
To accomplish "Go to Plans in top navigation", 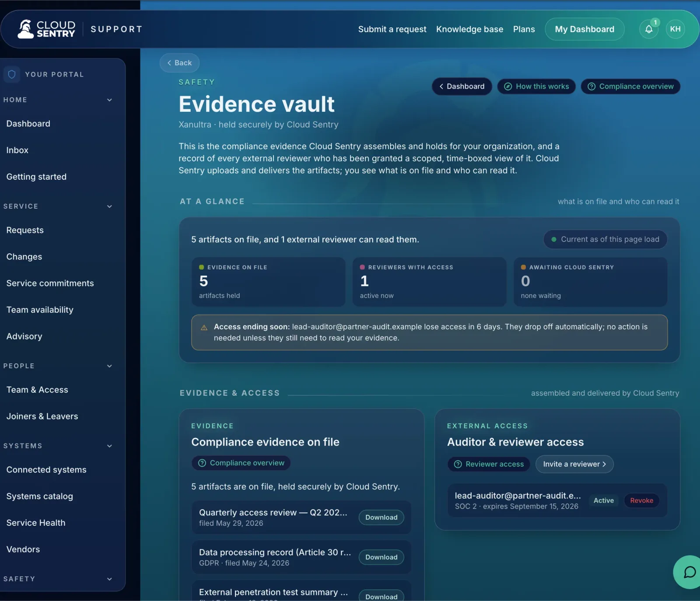I will pos(524,29).
